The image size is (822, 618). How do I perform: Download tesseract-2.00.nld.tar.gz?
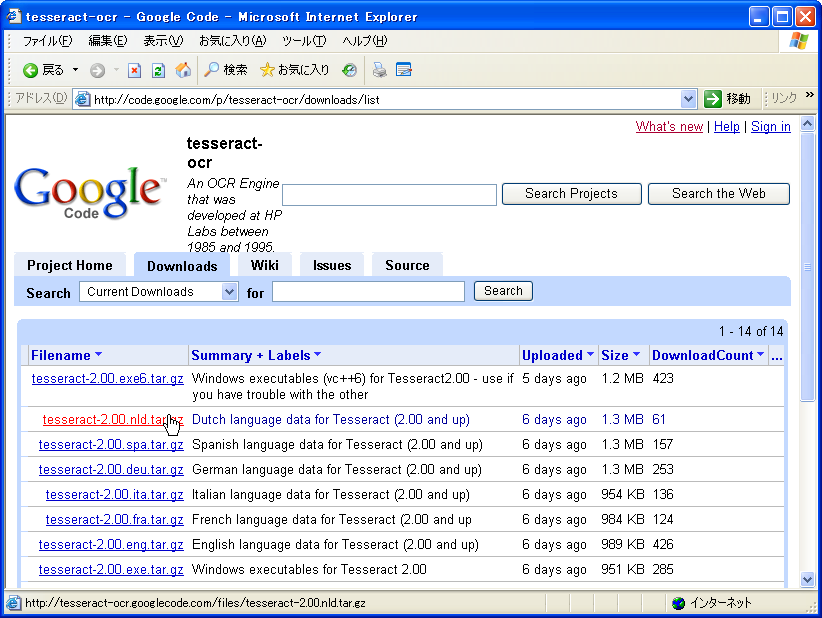[x=113, y=419]
